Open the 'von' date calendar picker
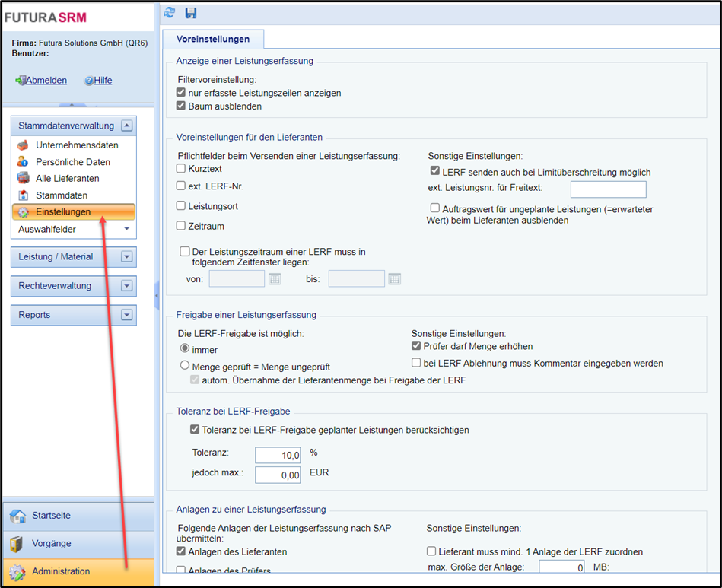This screenshot has width=722, height=588. (275, 279)
